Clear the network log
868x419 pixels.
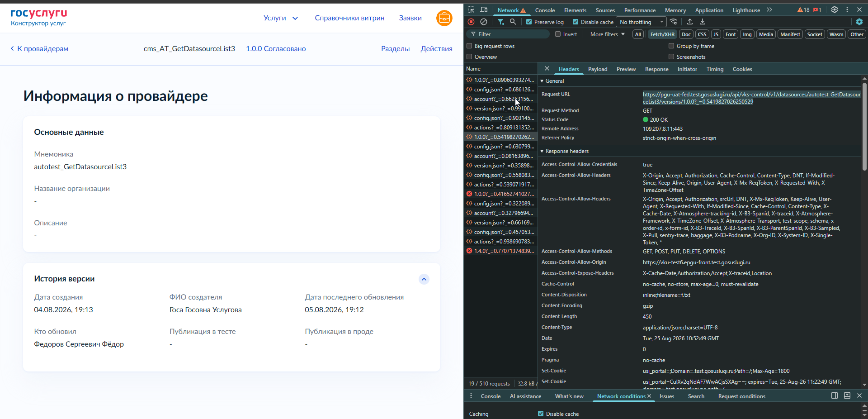484,22
